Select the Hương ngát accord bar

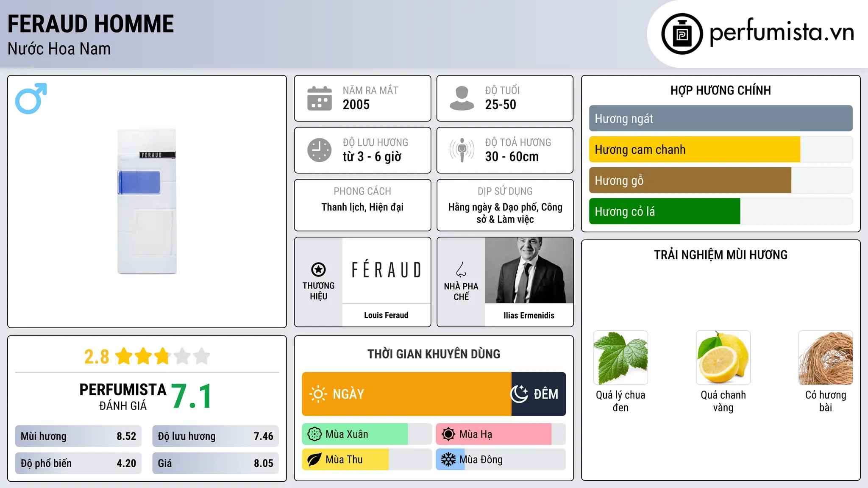click(x=721, y=119)
